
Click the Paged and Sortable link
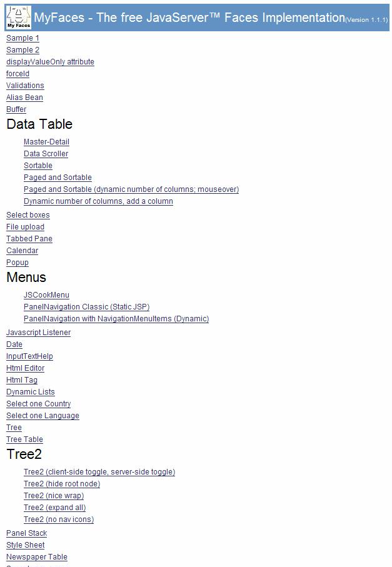point(58,178)
